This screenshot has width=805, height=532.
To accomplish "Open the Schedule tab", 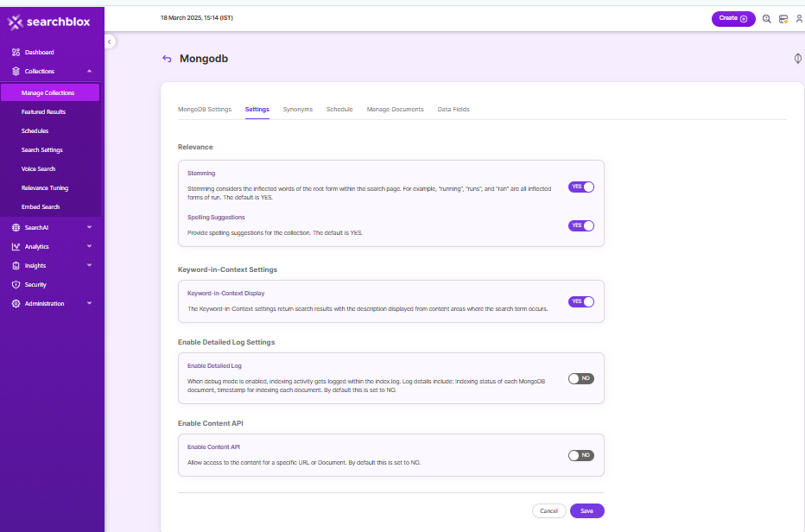I will (339, 110).
